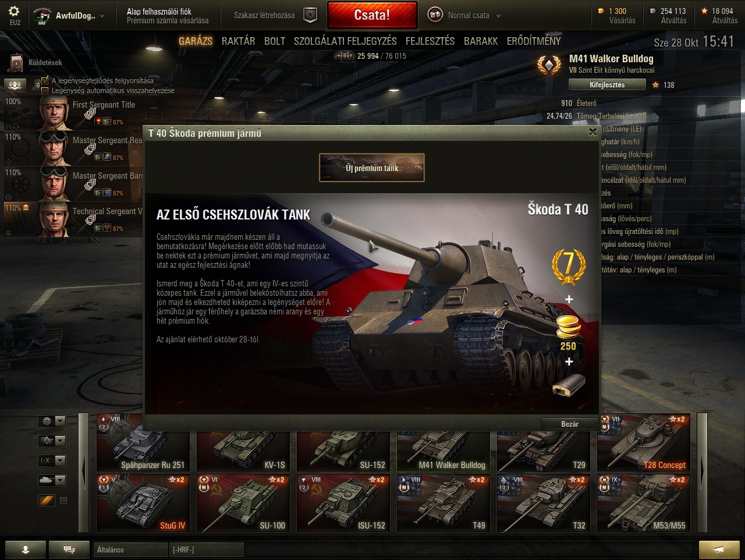Select the Új prémium tank banner
Screen dimensions: 745x560
click(x=372, y=168)
